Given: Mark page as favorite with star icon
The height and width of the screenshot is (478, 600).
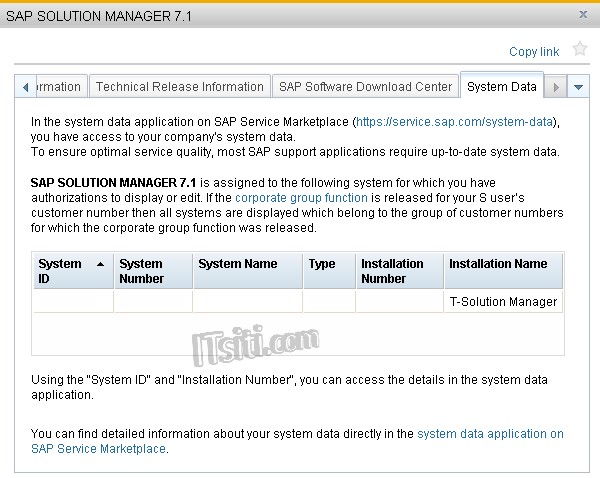Looking at the screenshot, I should pos(580,49).
